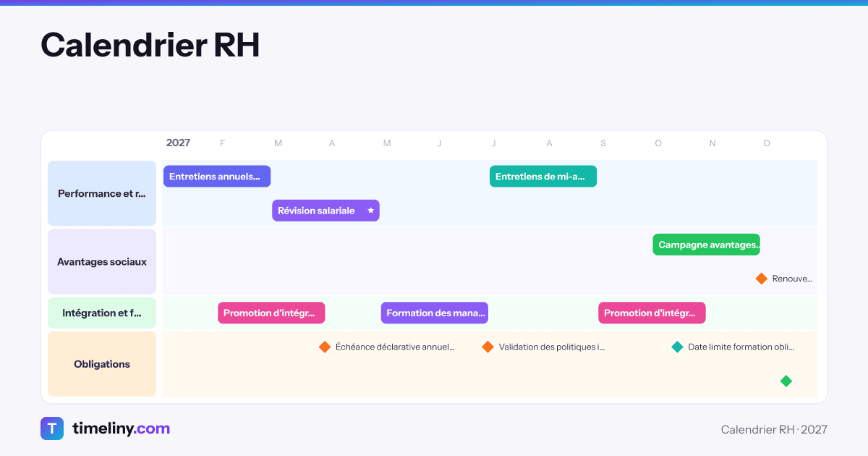The height and width of the screenshot is (456, 868).
Task: Click the Échéance déclarative annuel… label
Action: 395,347
